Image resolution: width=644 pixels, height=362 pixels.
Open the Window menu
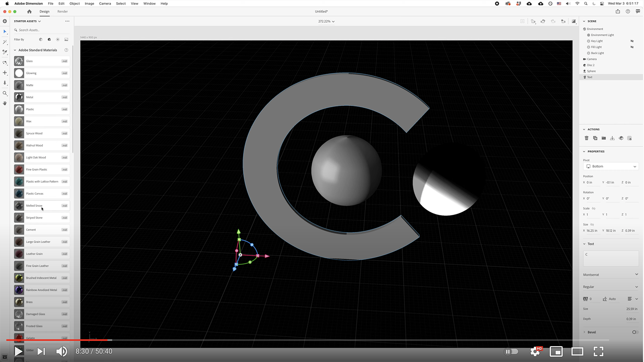point(149,3)
